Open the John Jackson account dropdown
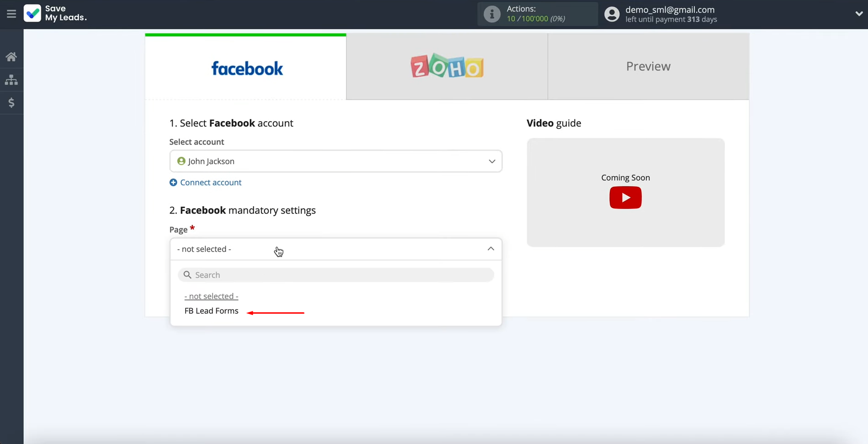Image resolution: width=868 pixels, height=444 pixels. 335,161
